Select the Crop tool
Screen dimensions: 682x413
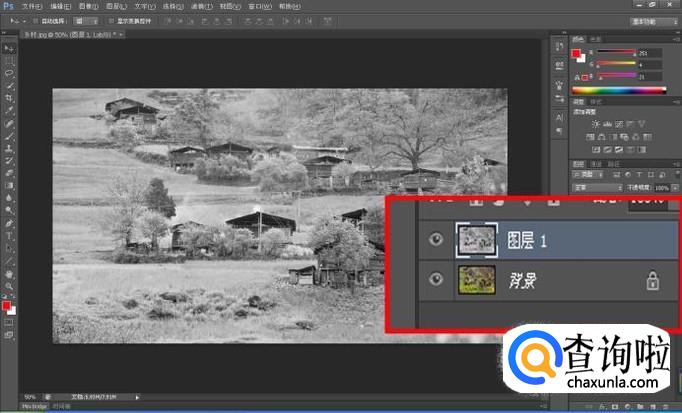click(x=9, y=98)
